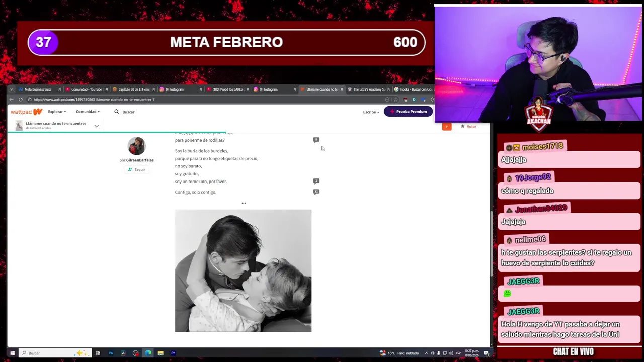Switch to the Meta Business Suite tab

pos(38,89)
